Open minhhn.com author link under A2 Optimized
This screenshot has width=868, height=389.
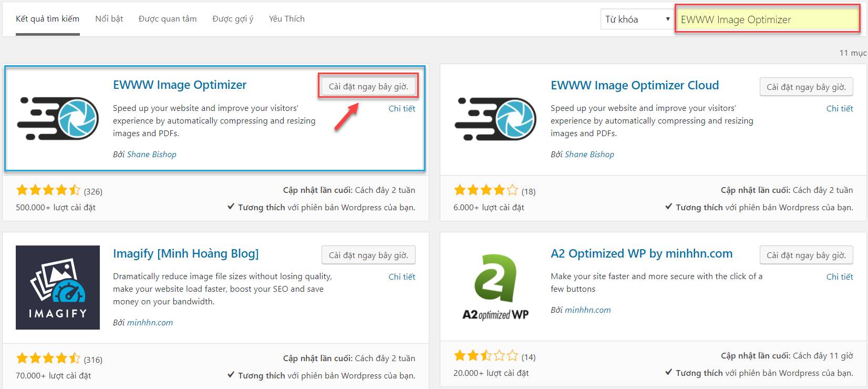pyautogui.click(x=588, y=310)
